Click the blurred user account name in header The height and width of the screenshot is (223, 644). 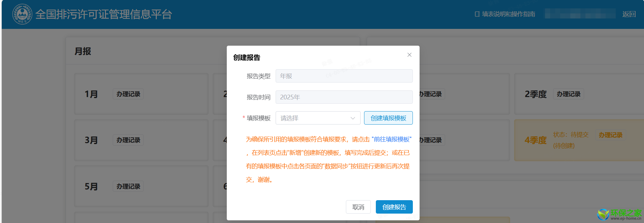pyautogui.click(x=580, y=14)
